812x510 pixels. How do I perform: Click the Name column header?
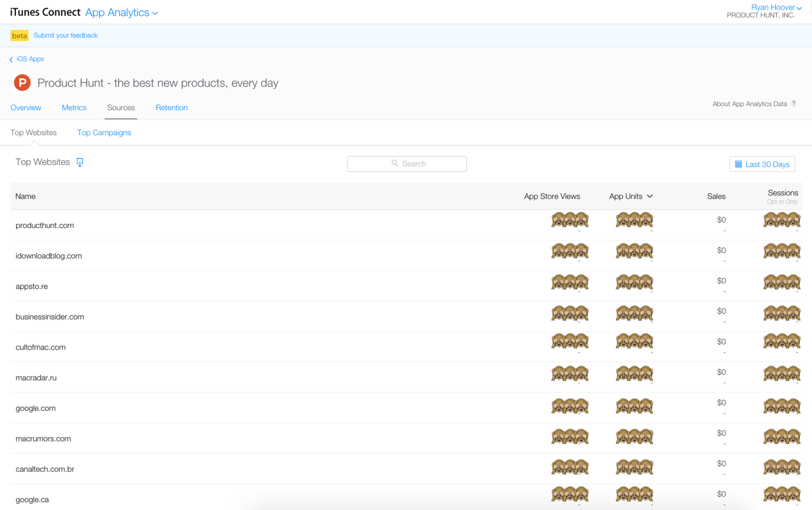[26, 196]
